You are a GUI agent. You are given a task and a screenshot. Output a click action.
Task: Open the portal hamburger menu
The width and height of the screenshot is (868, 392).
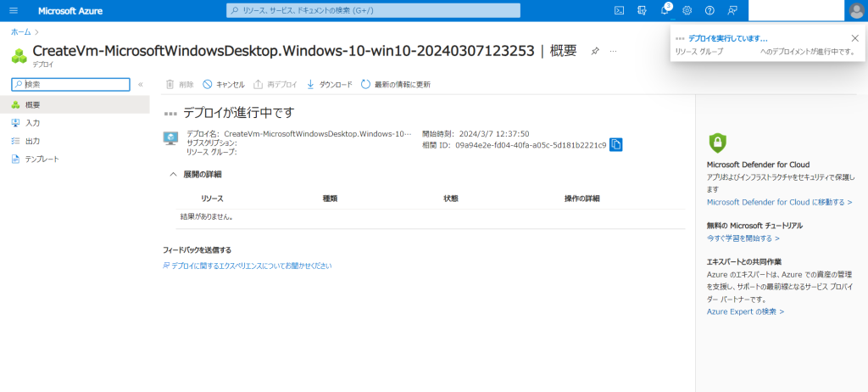tap(14, 10)
